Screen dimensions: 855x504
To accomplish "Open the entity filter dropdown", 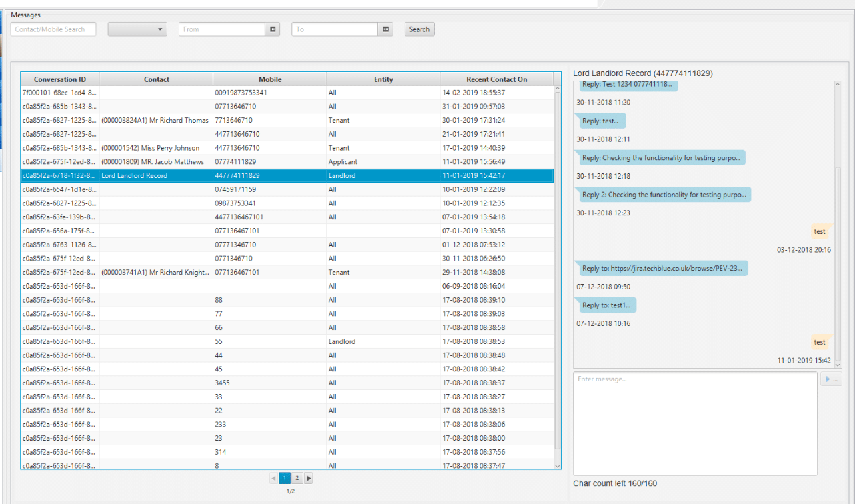I will tap(137, 29).
